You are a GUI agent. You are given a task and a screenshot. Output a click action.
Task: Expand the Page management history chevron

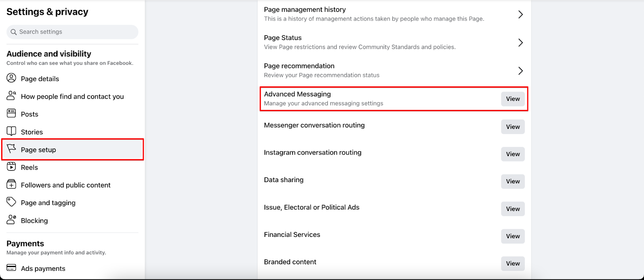520,15
